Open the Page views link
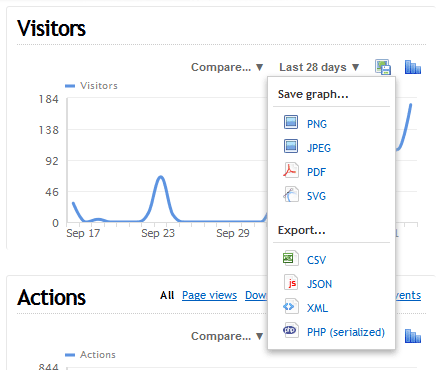 coord(209,295)
